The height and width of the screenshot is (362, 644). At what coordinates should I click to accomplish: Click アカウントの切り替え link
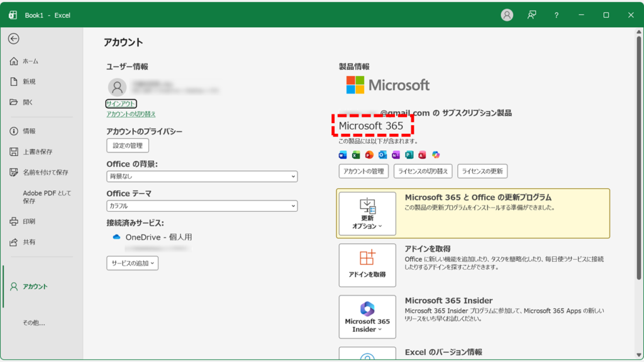131,114
